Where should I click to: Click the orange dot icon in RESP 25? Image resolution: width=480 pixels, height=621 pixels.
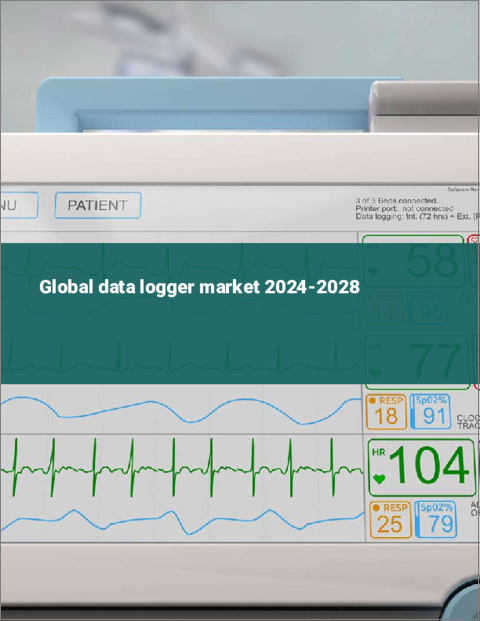[x=376, y=508]
